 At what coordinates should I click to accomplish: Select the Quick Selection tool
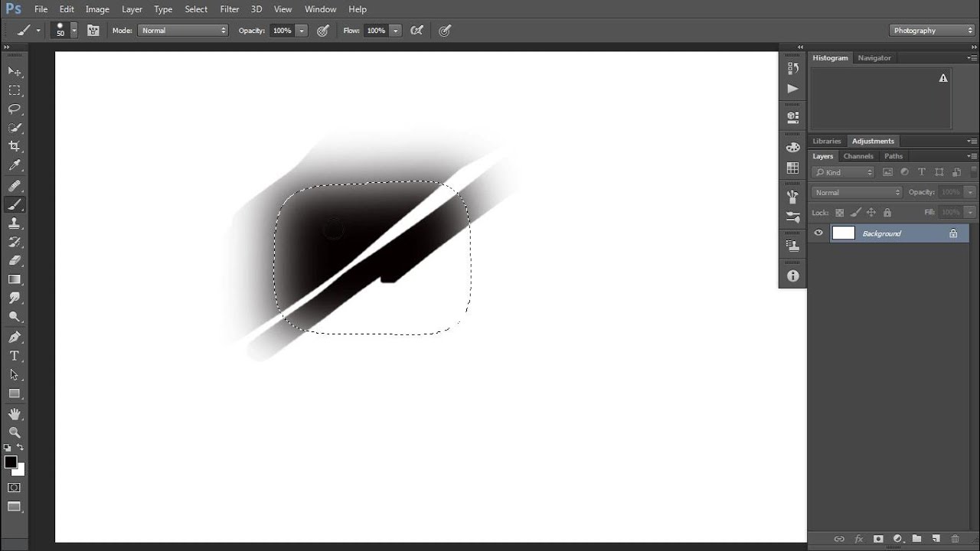pos(15,128)
